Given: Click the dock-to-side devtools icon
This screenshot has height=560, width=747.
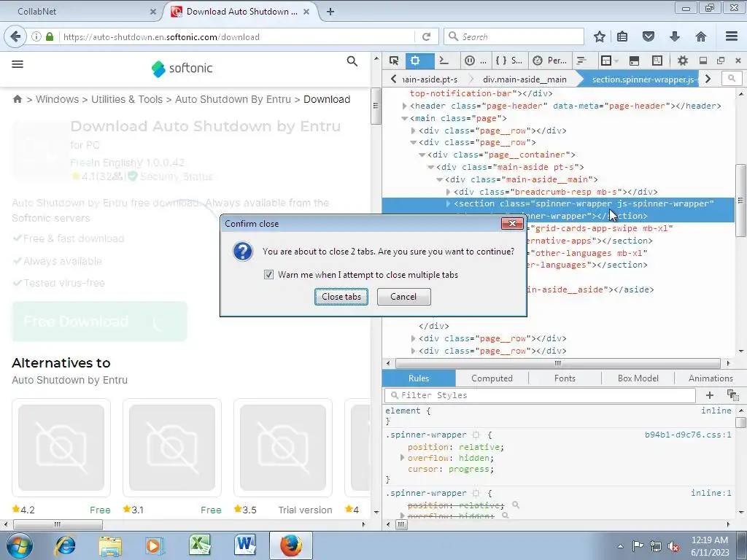Looking at the screenshot, I should pyautogui.click(x=703, y=61).
